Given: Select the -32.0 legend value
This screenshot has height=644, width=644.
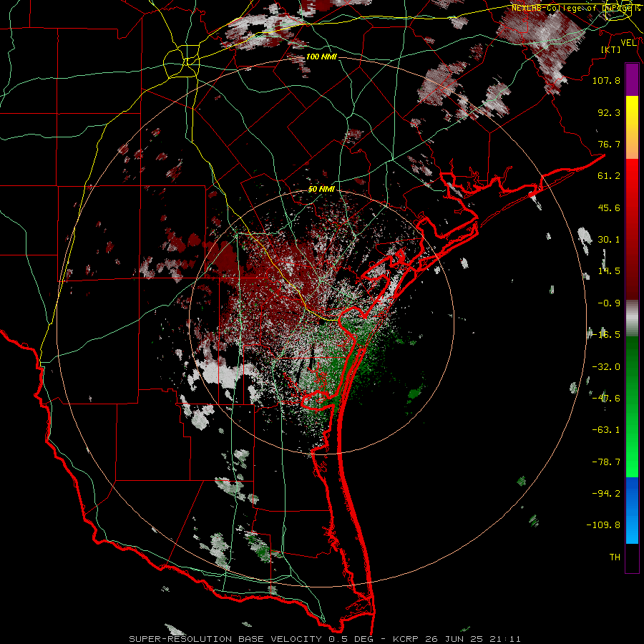Looking at the screenshot, I should (x=606, y=367).
